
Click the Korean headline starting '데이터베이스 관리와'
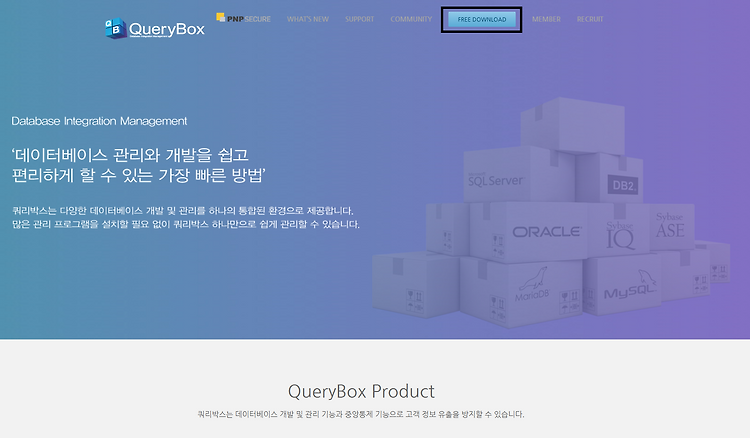(x=138, y=165)
